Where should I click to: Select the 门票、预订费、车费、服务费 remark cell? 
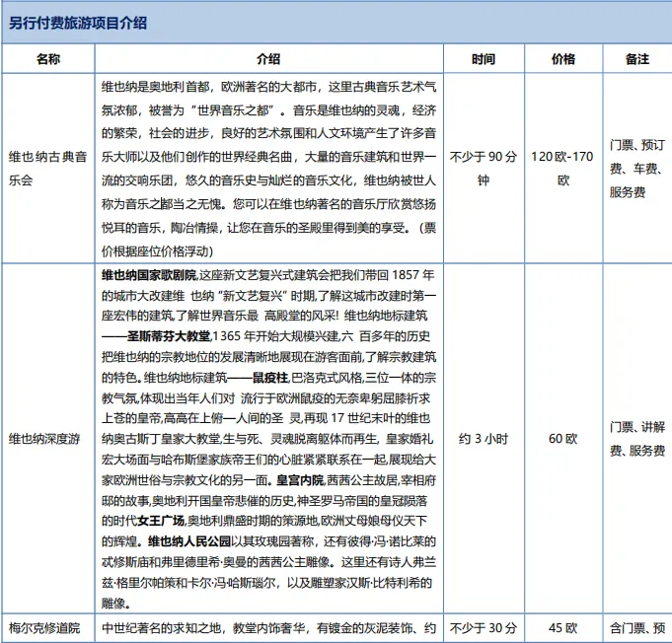(637, 169)
